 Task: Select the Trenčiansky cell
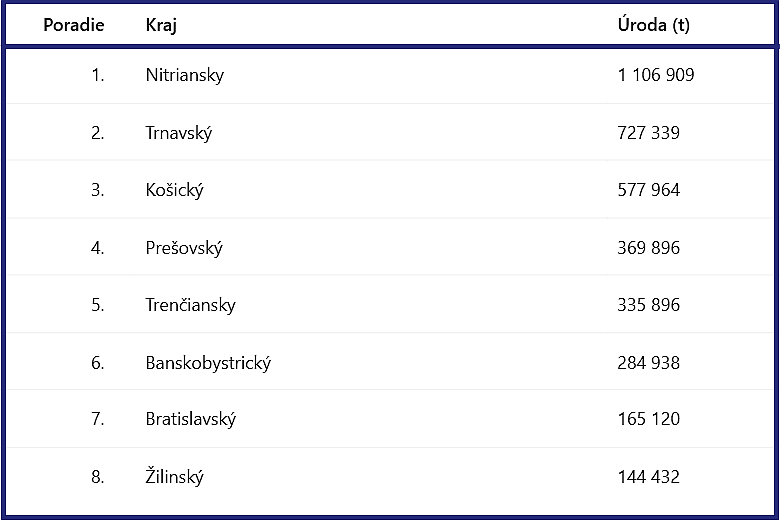click(x=191, y=305)
